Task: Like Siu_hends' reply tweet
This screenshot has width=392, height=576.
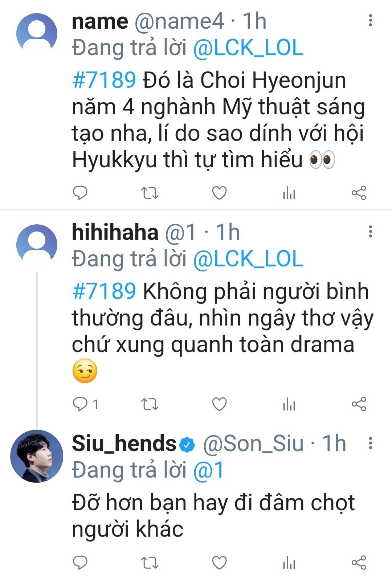Action: click(219, 563)
